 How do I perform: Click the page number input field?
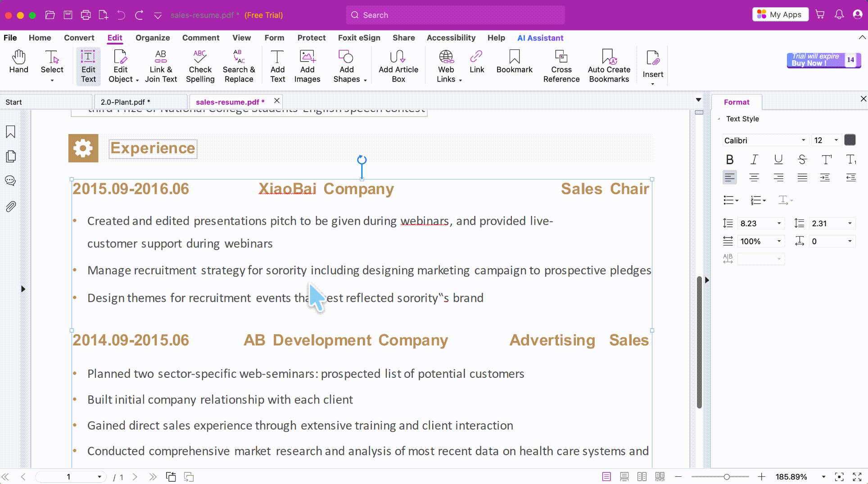point(70,477)
